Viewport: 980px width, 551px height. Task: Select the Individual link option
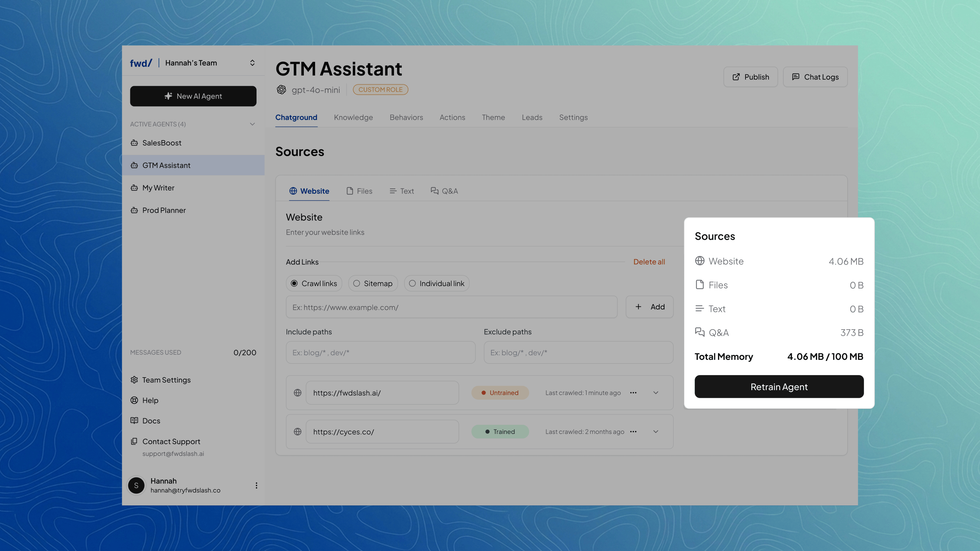(436, 284)
